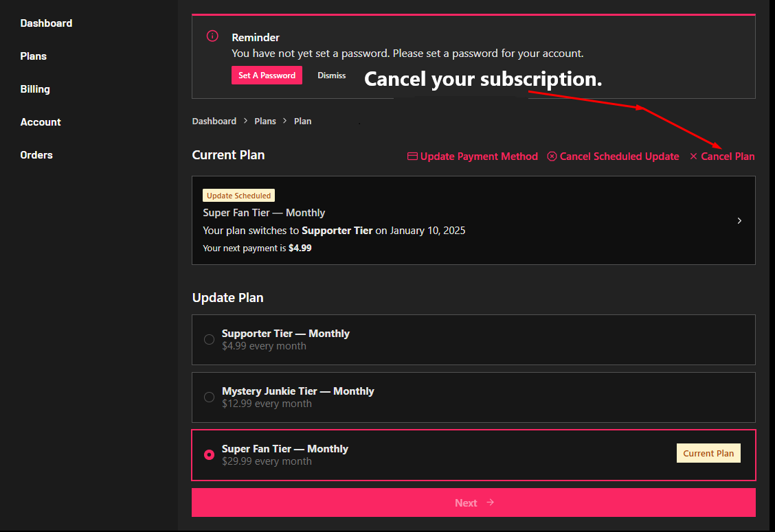Click the Cancel Scheduled Update link
The width and height of the screenshot is (775, 532).
click(x=613, y=156)
